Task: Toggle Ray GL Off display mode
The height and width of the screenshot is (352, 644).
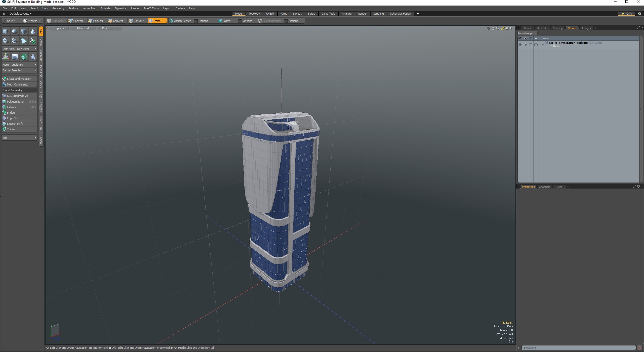Action: pos(109,28)
